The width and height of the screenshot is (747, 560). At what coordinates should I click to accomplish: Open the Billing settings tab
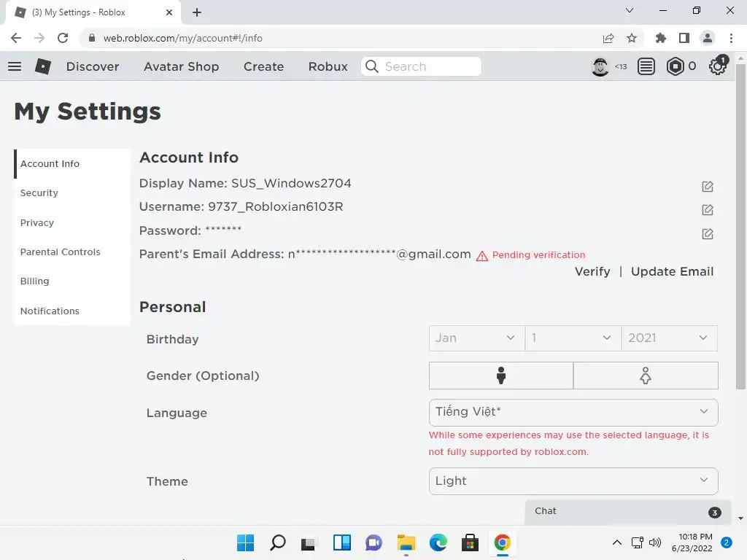coord(72,281)
